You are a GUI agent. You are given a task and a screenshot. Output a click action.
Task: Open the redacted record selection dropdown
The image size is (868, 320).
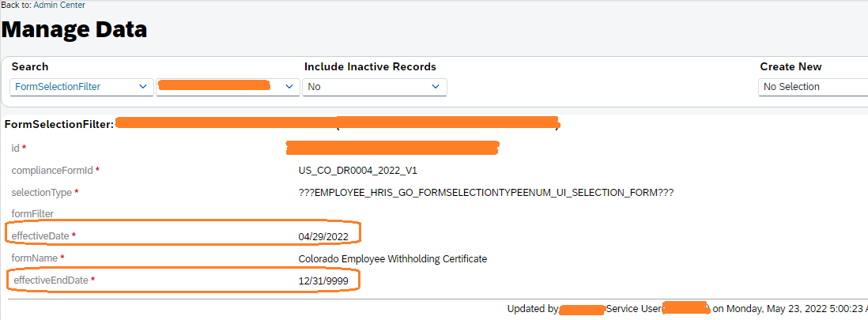click(x=228, y=87)
